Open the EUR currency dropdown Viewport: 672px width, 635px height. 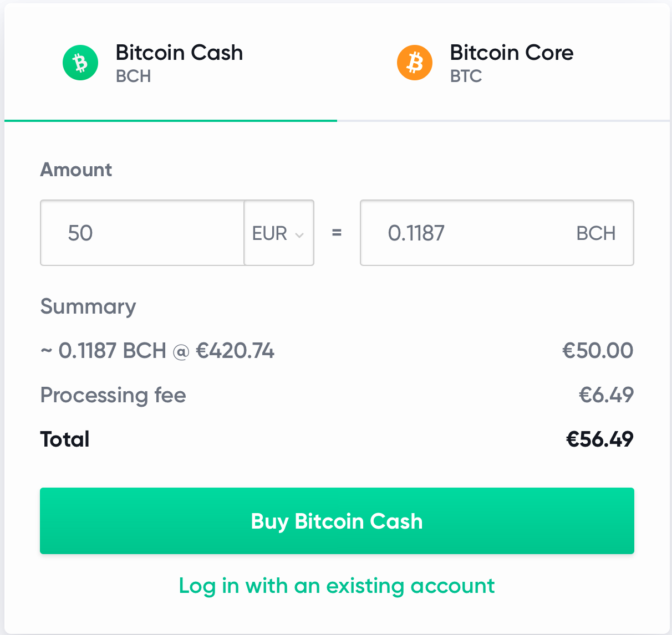(x=279, y=233)
